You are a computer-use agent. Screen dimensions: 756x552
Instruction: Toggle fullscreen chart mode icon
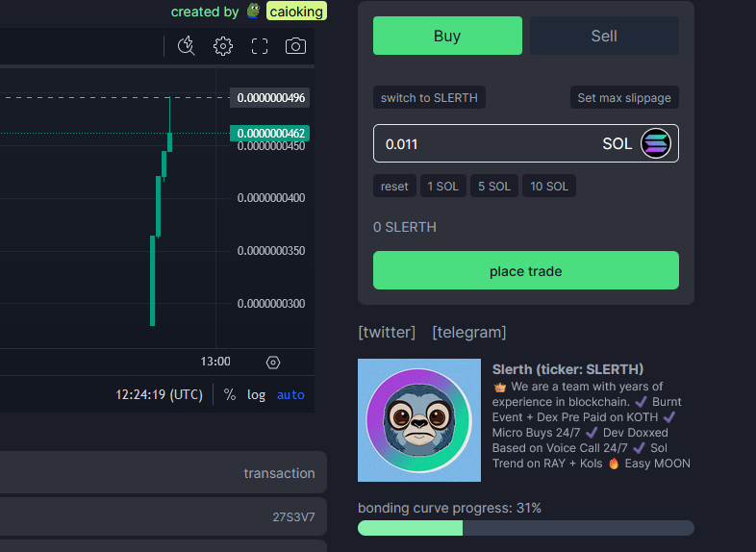pos(260,46)
